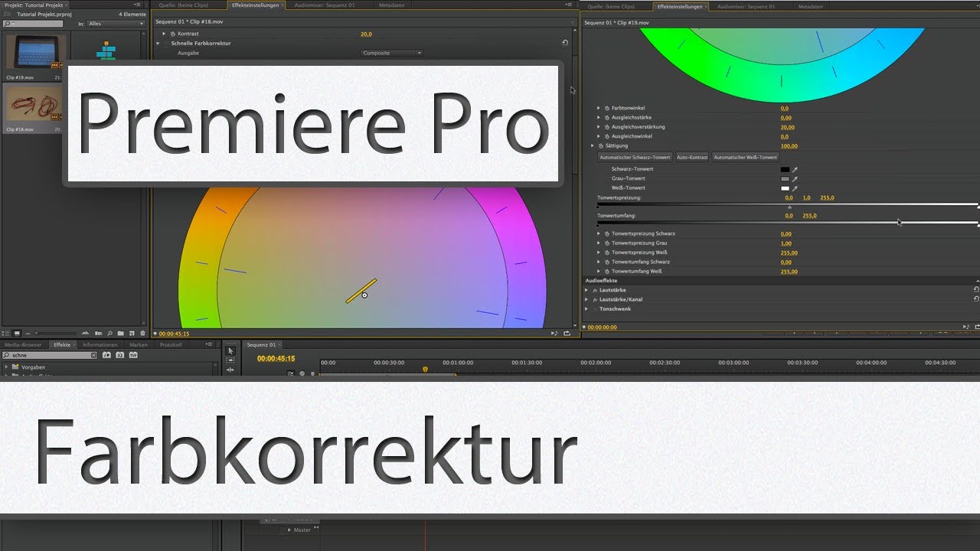This screenshot has height=551, width=980.
Task: Click the YUV effects filter icon
Action: (x=133, y=355)
